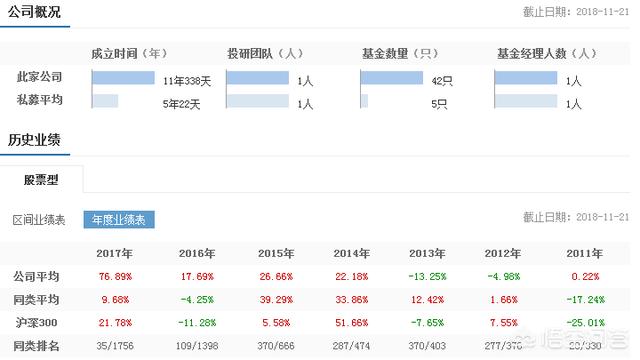640x360 pixels.
Task: Click the -4.25% peer average value
Action: point(197,300)
